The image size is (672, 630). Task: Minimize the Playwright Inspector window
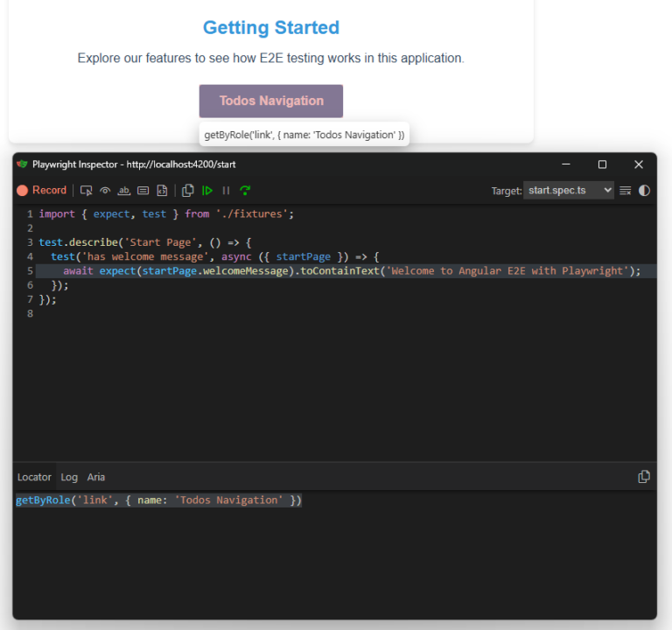click(566, 164)
